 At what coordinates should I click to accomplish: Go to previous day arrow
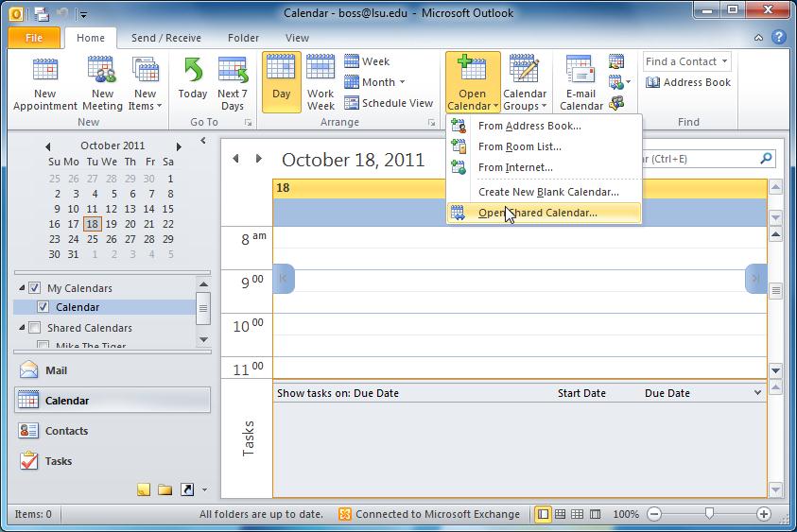(235, 159)
